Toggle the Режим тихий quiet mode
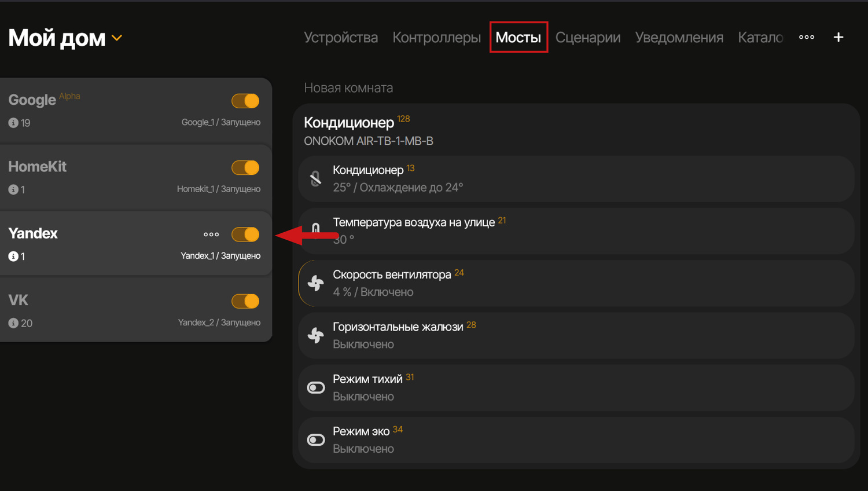 pyautogui.click(x=316, y=387)
